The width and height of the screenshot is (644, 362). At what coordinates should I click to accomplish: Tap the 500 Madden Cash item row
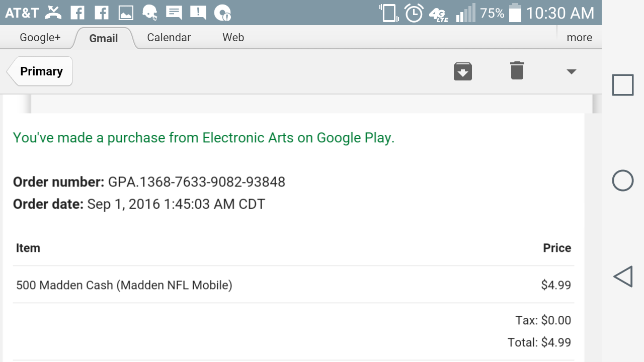(x=293, y=285)
